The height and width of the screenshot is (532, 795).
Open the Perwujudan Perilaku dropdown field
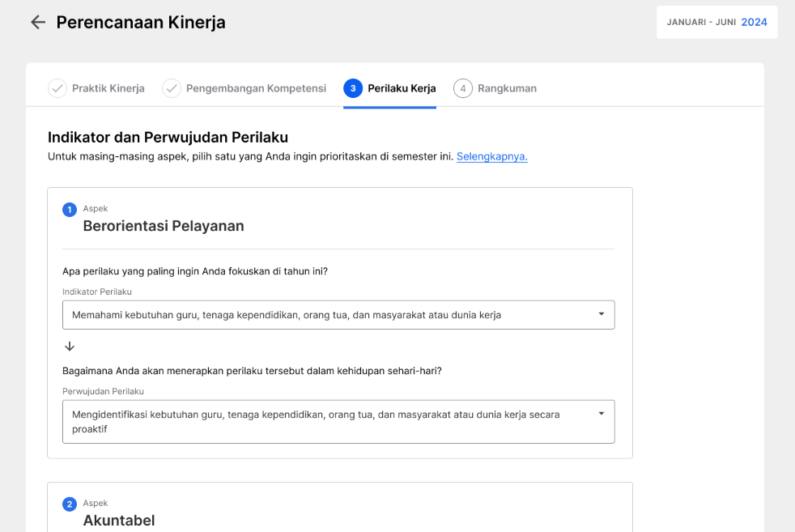click(x=338, y=422)
